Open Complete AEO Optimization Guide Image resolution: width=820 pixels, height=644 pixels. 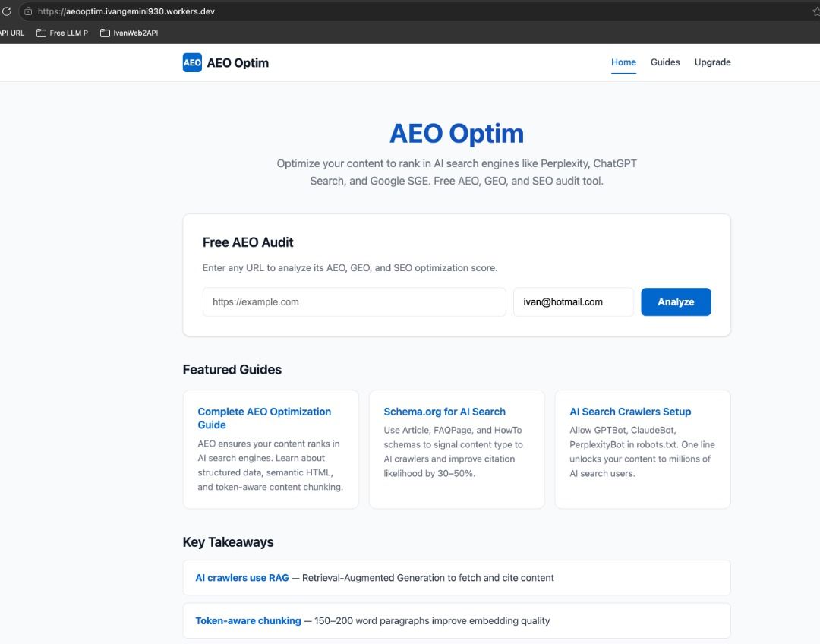point(265,418)
